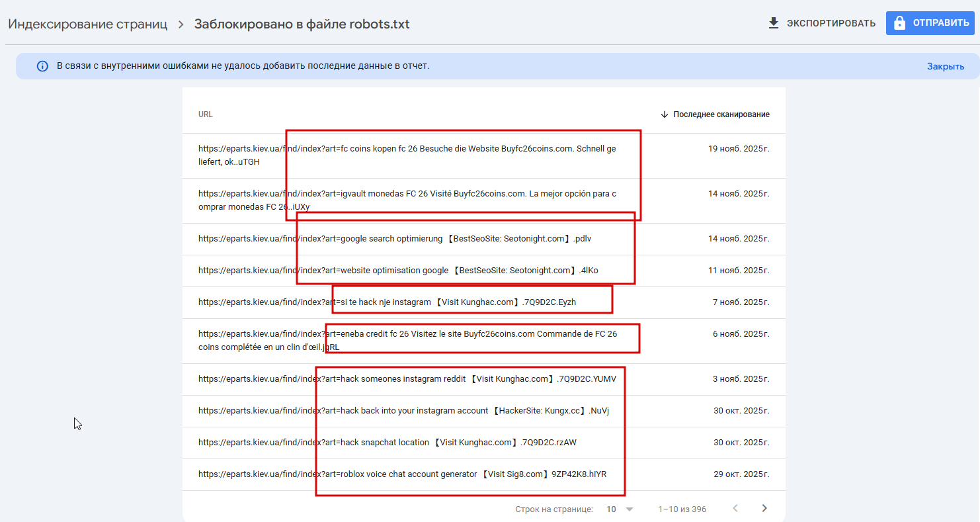
Task: Click the date 3 нояб. 2025 г.
Action: (741, 379)
